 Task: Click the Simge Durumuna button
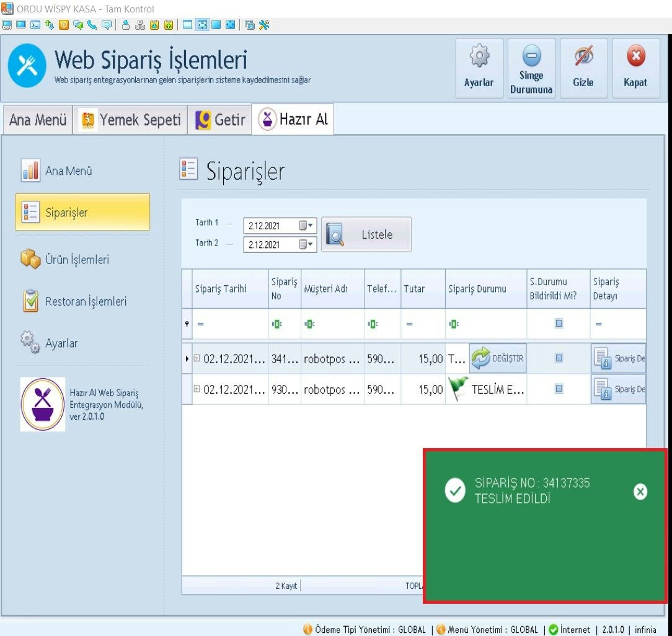pos(531,68)
